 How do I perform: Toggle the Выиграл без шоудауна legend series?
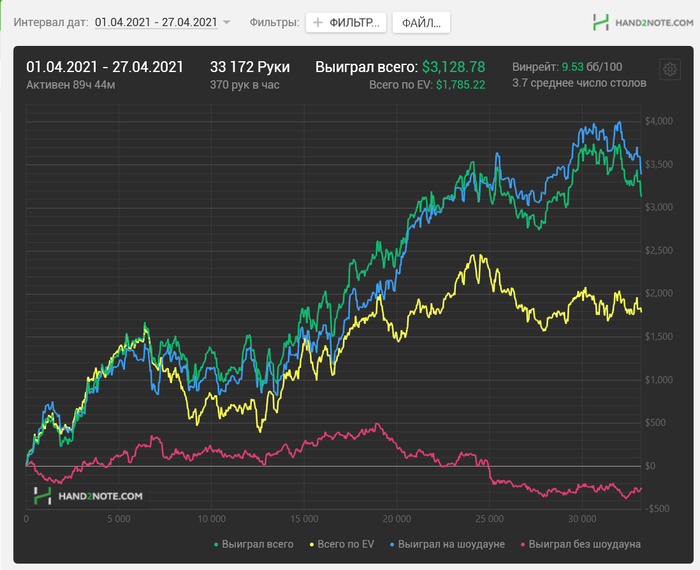[x=581, y=544]
